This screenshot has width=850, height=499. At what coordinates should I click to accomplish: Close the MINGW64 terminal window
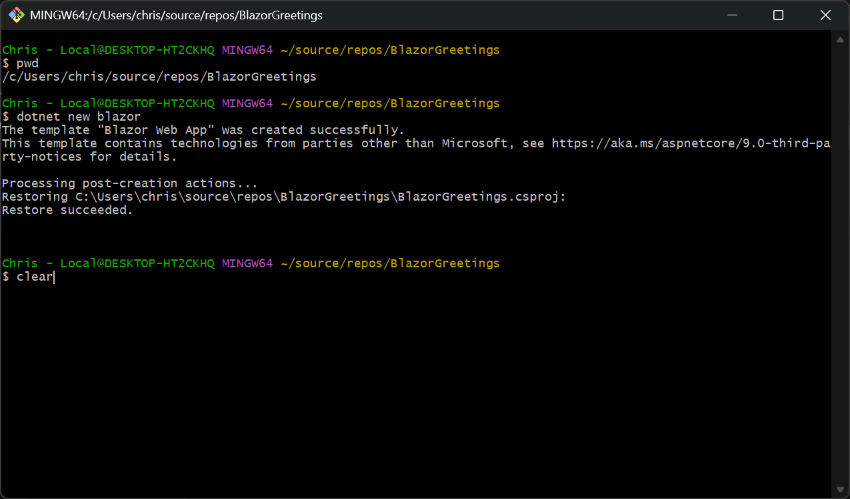(825, 15)
